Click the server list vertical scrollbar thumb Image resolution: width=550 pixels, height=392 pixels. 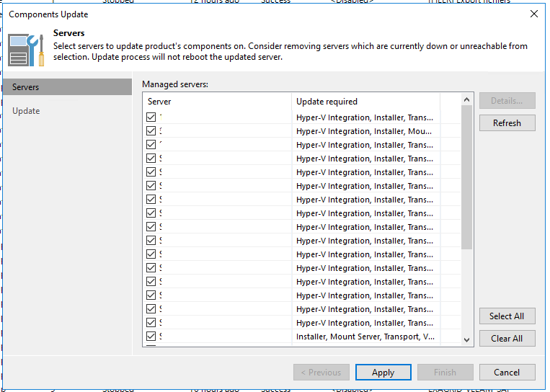pyautogui.click(x=466, y=177)
